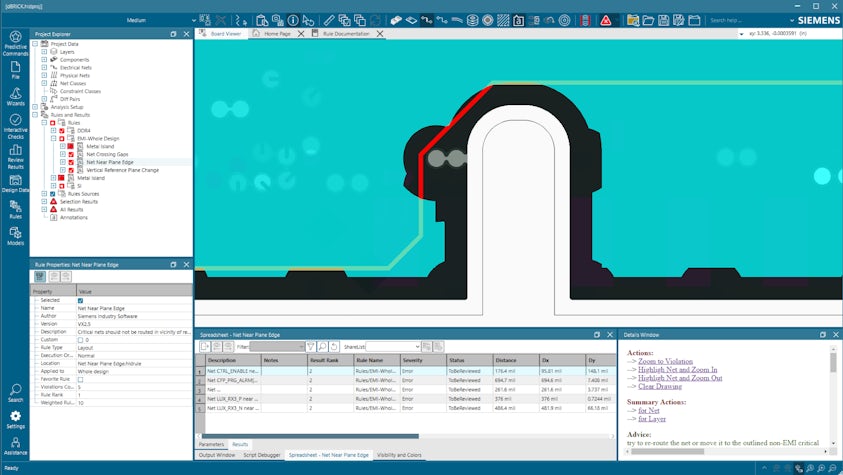Click the Zoom to Violation link

(665, 362)
